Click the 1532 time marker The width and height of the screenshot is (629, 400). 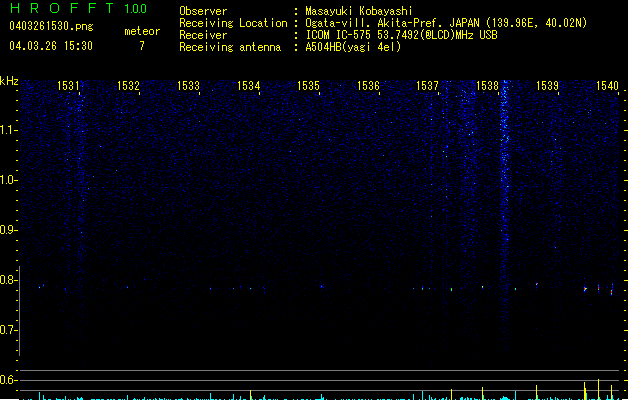[128, 86]
